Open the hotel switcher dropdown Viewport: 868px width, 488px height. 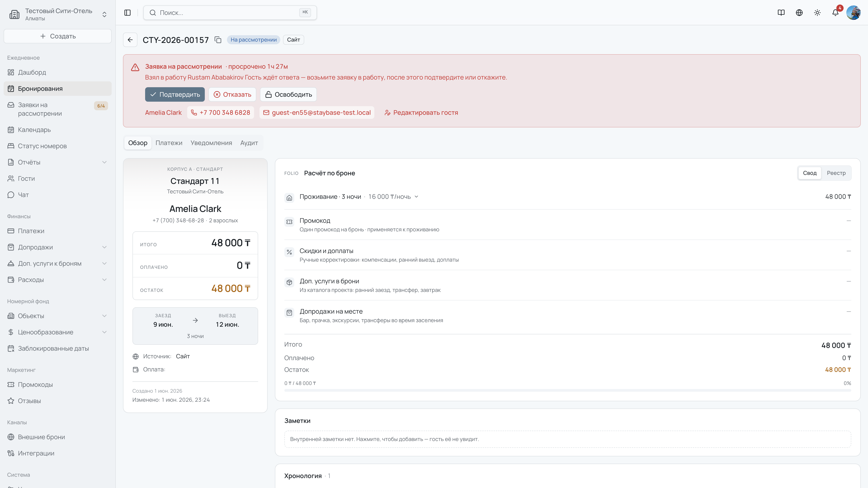tap(58, 14)
